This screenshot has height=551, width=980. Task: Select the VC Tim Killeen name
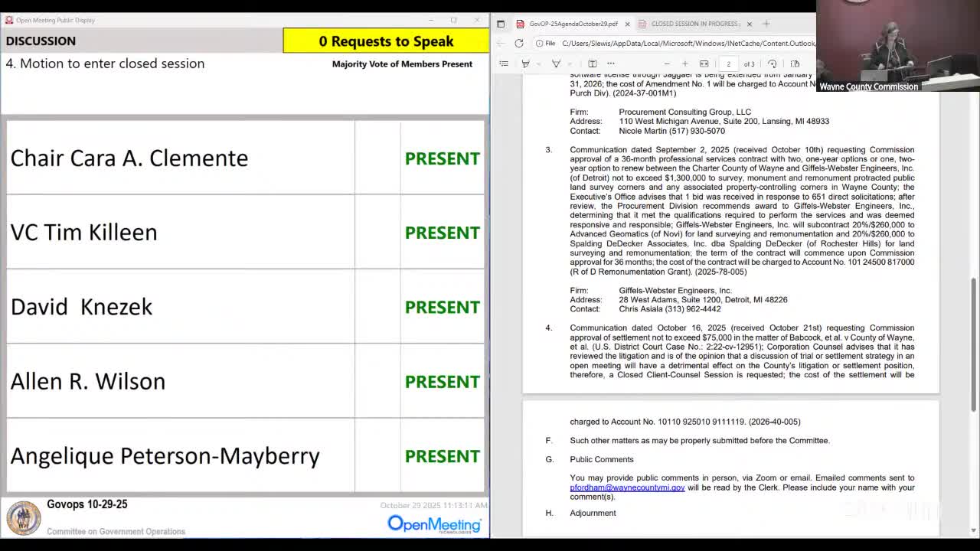click(x=83, y=232)
